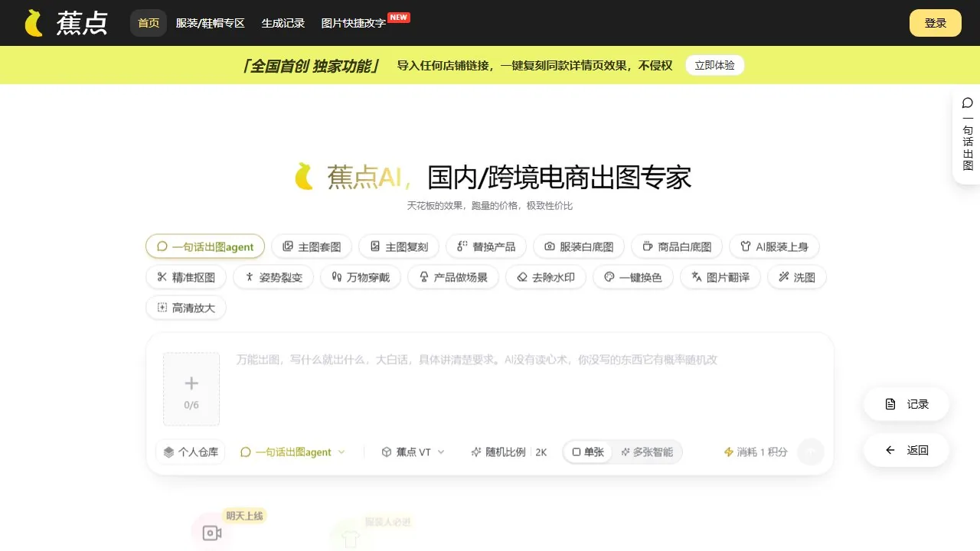Click the floating 返回 button
The image size is (980, 551).
pos(906,450)
